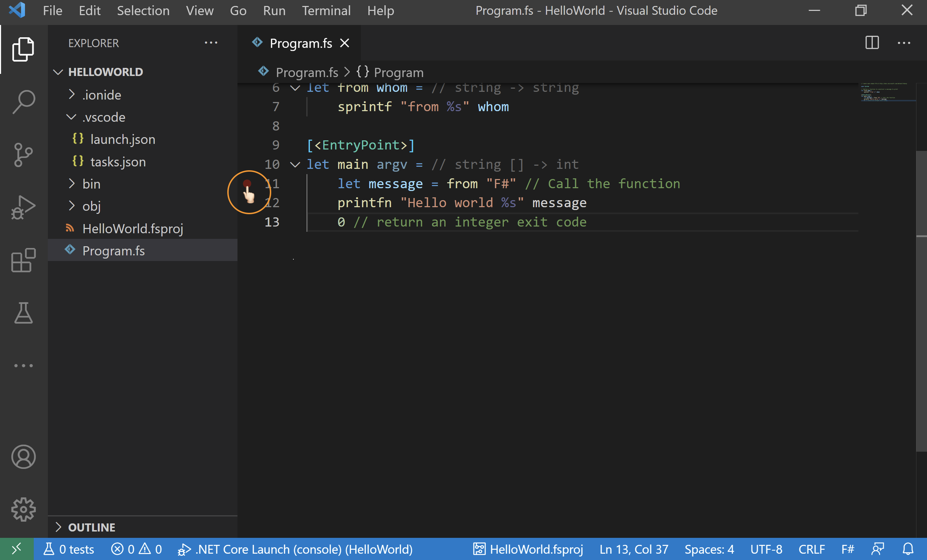Open the Accounts menu icon
Viewport: 927px width, 560px height.
point(23,457)
